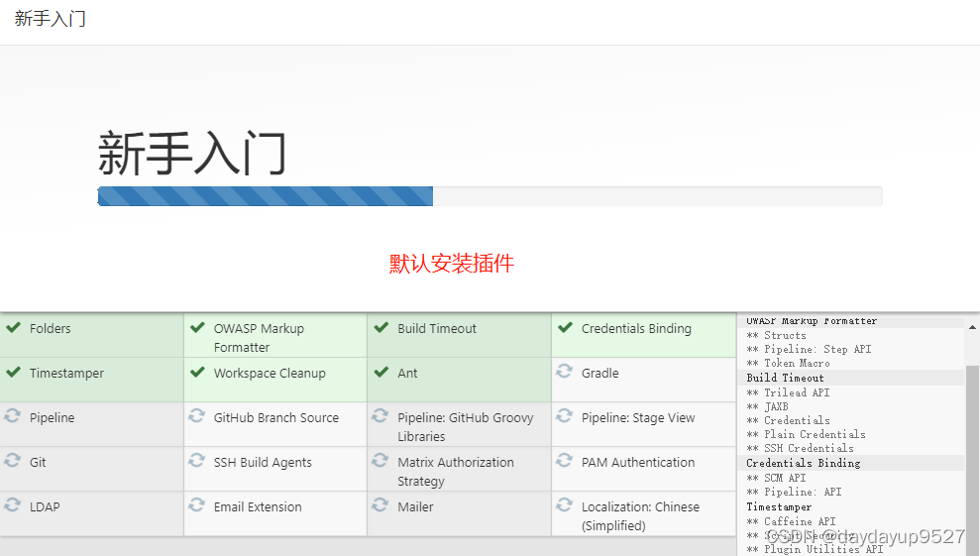Select the GitHub Branch Source label
Viewport: 980px width, 556px height.
coord(276,418)
